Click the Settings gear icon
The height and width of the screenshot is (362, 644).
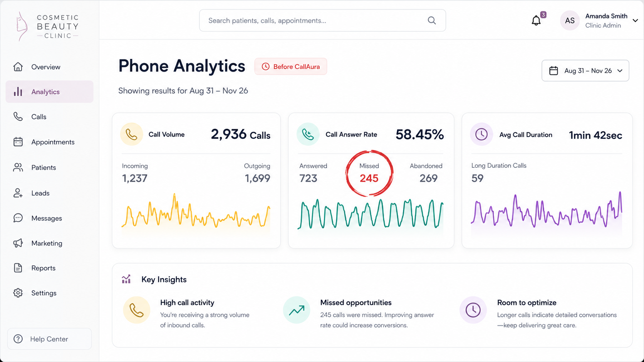(x=18, y=293)
